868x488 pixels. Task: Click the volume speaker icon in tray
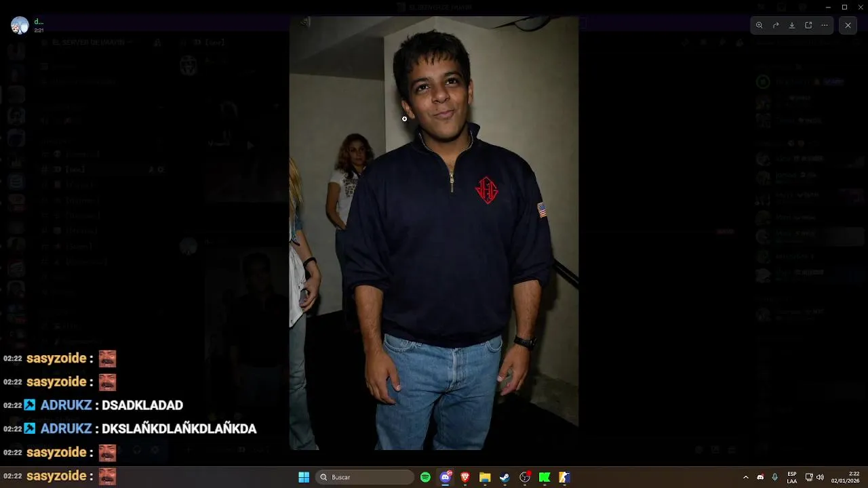pyautogui.click(x=820, y=477)
